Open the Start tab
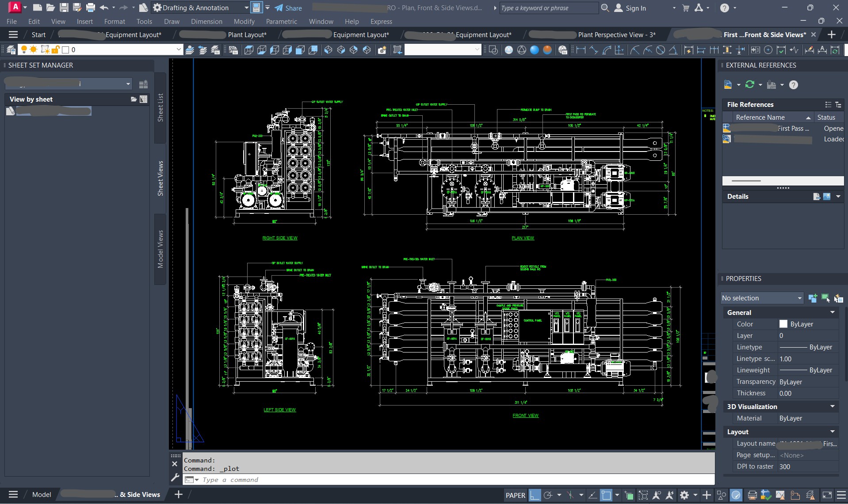This screenshot has width=848, height=504. pos(38,34)
